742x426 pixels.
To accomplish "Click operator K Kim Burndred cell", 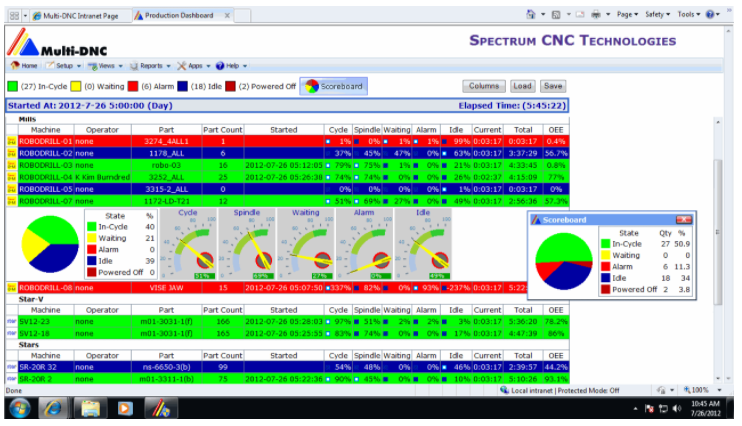I will click(x=102, y=178).
